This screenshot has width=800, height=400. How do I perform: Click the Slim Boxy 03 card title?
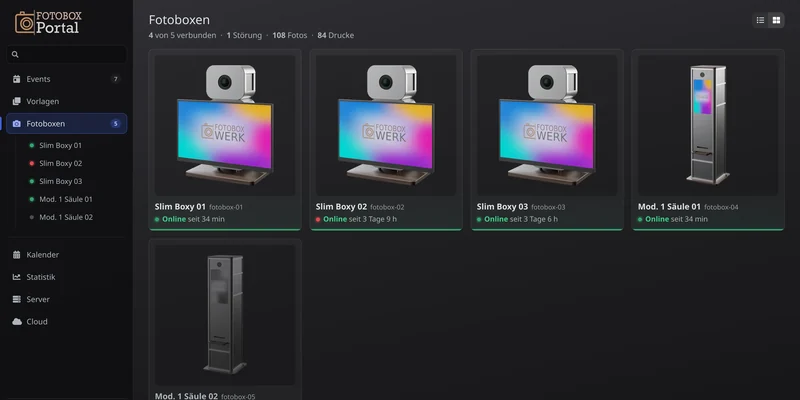(x=502, y=207)
